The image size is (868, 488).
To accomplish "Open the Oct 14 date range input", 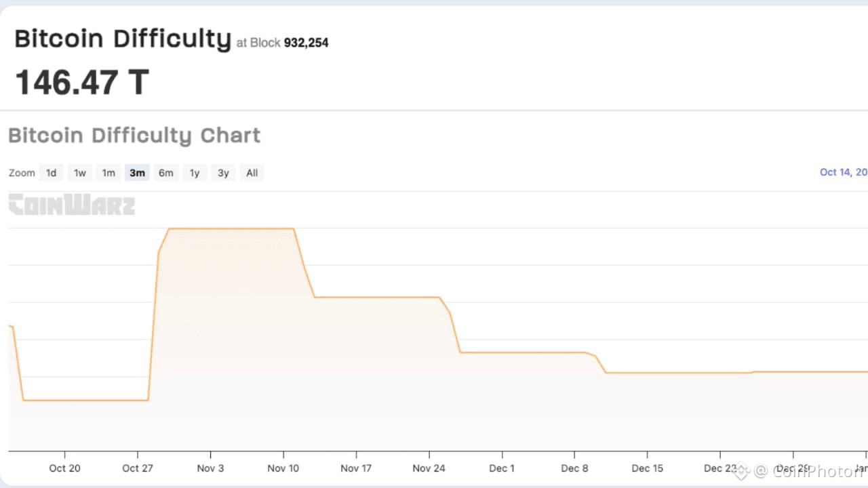I will [x=844, y=172].
